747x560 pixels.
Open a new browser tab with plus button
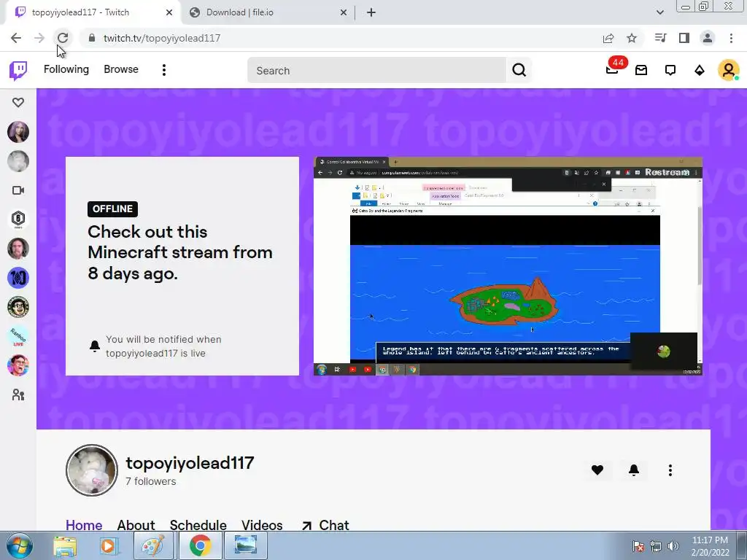coord(371,12)
